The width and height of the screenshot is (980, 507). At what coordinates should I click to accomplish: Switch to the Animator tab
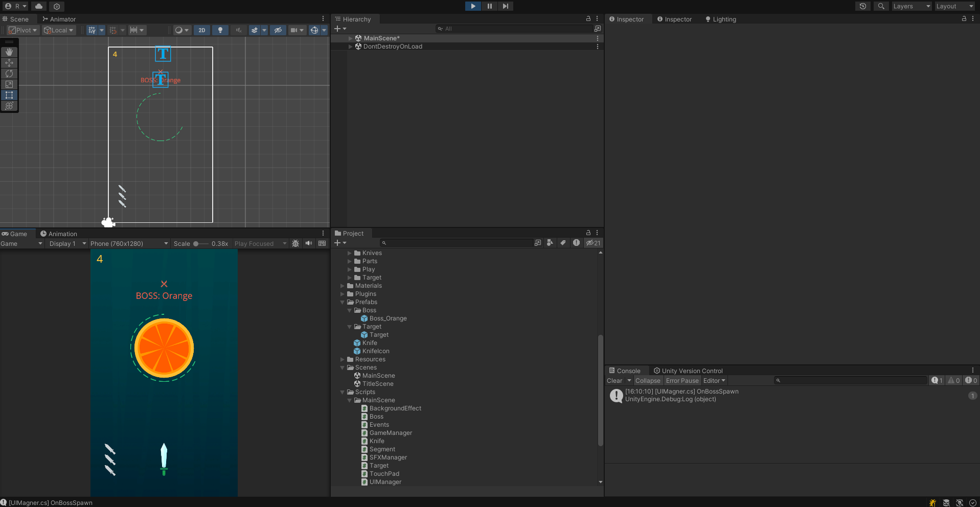click(x=59, y=19)
